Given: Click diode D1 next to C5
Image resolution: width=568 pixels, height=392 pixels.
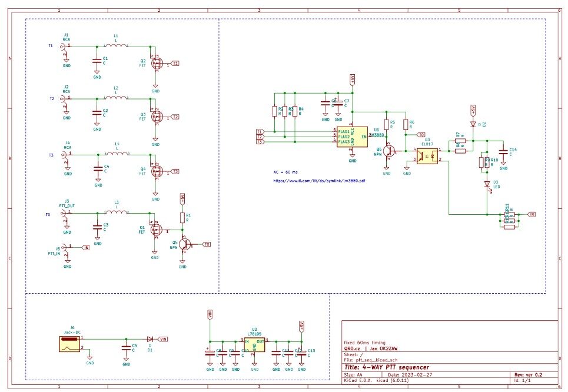Looking at the screenshot, I should point(151,339).
